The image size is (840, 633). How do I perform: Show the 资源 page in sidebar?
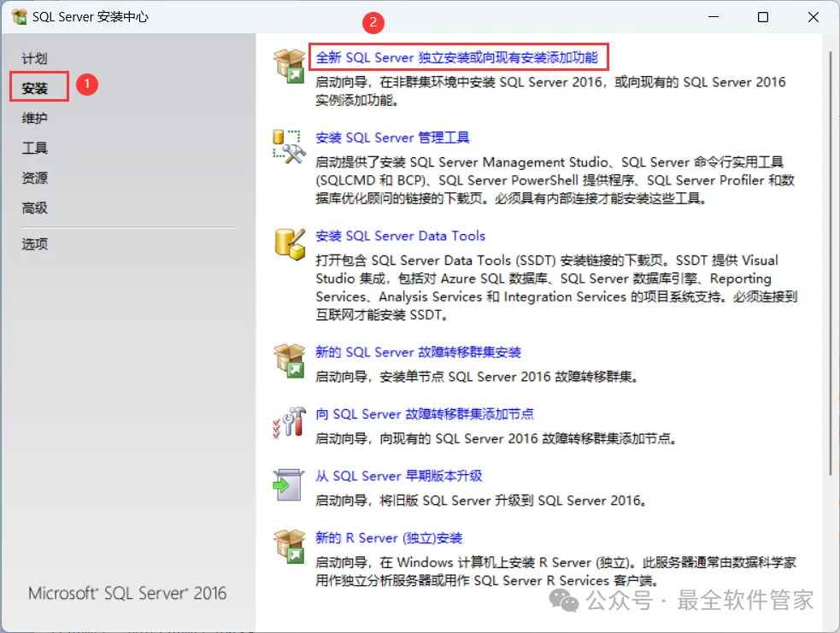pos(35,178)
